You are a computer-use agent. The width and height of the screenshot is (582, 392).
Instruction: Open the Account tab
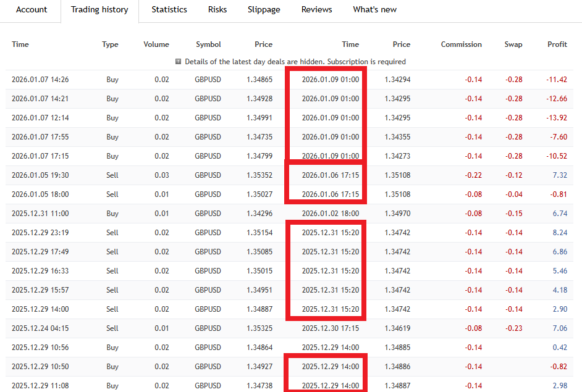point(32,9)
